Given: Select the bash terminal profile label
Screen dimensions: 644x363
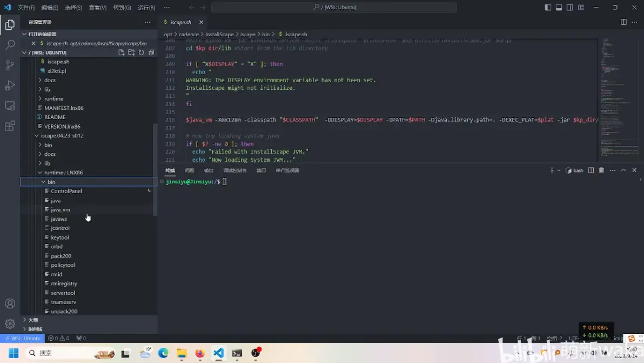Looking at the screenshot, I should click(x=575, y=170).
